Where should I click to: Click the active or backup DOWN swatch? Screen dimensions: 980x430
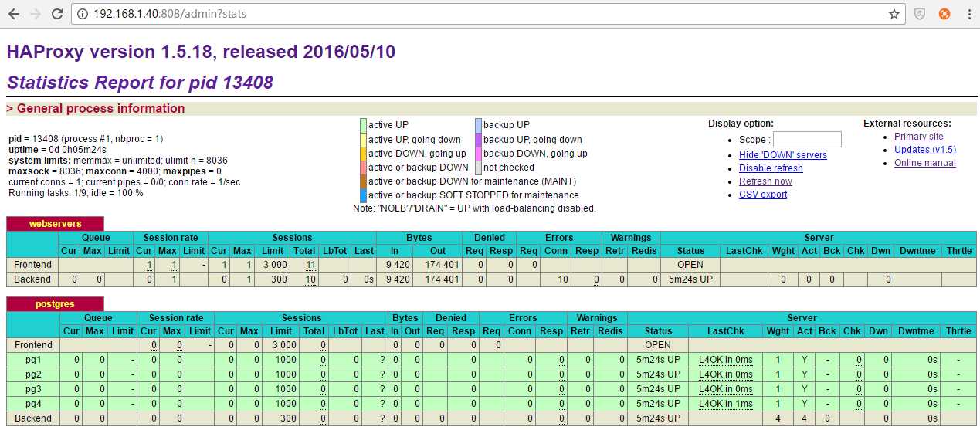coord(363,167)
